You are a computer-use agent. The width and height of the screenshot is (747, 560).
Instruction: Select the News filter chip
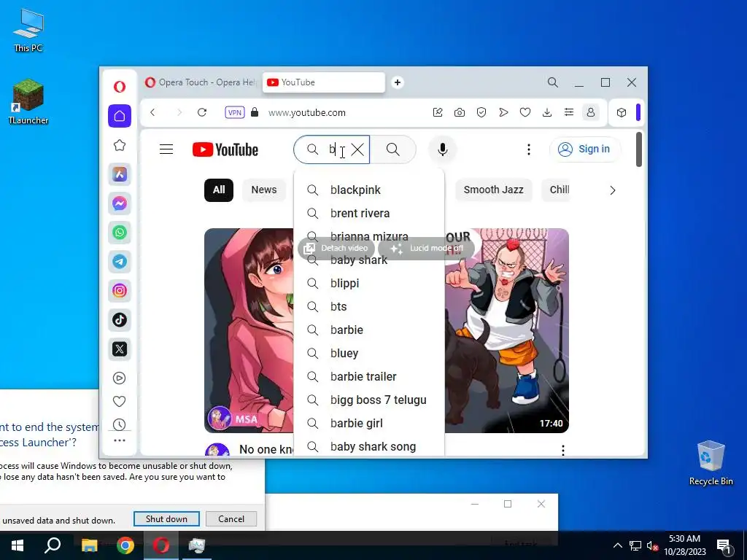click(x=264, y=190)
